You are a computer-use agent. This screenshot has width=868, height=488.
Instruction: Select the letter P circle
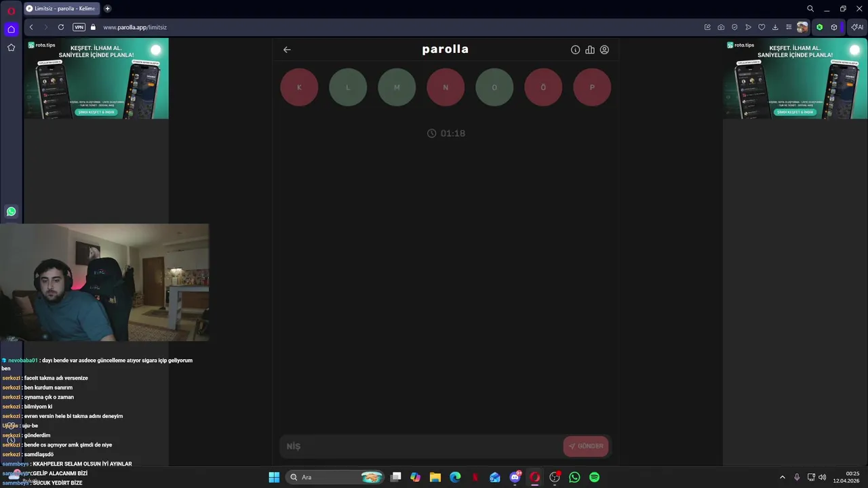pos(592,87)
